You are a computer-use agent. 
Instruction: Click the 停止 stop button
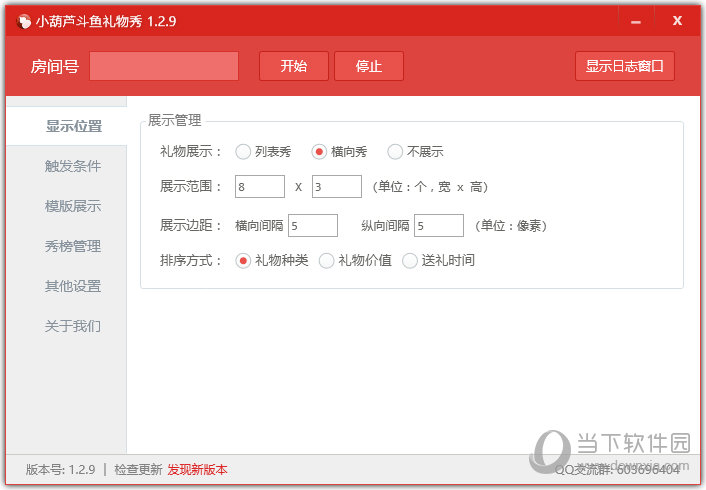pos(369,66)
